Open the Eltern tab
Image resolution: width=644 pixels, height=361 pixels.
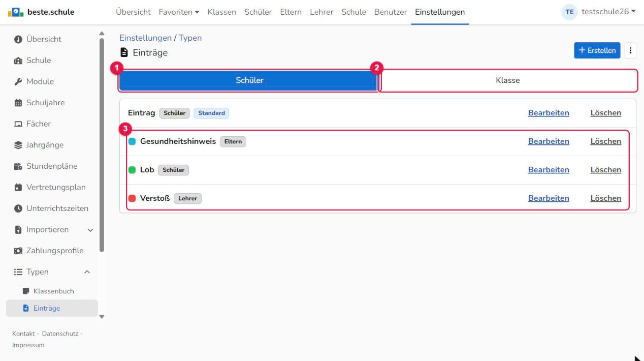pyautogui.click(x=291, y=12)
